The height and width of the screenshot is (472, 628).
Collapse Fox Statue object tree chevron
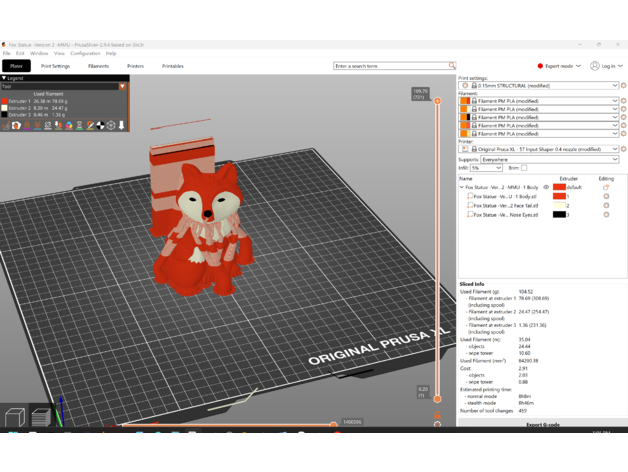(x=461, y=187)
